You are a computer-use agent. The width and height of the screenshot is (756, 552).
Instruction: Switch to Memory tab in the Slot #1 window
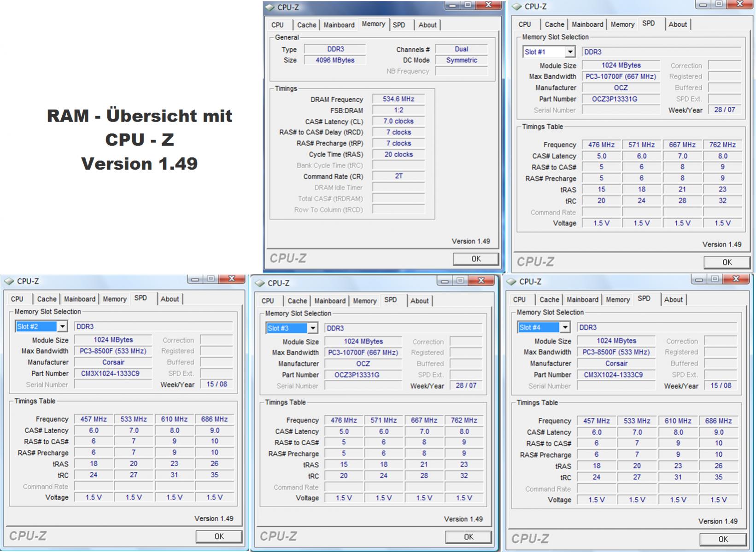tap(622, 24)
